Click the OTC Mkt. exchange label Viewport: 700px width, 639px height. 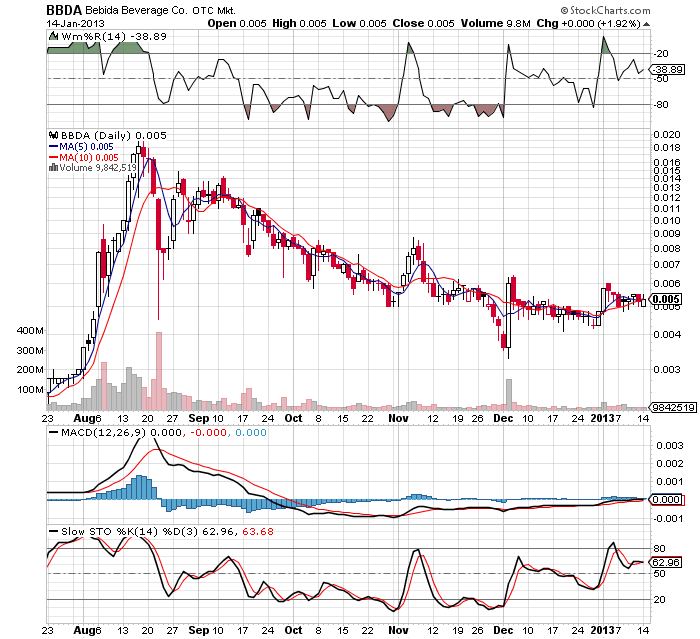click(x=214, y=11)
